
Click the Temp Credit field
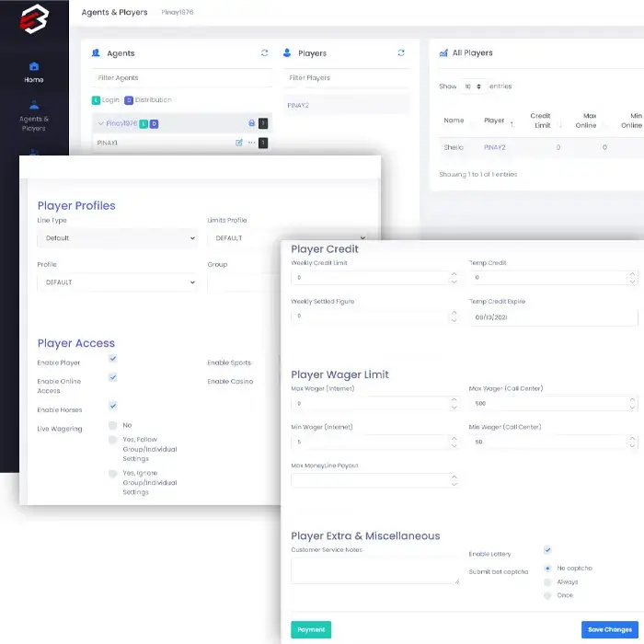[x=553, y=278]
